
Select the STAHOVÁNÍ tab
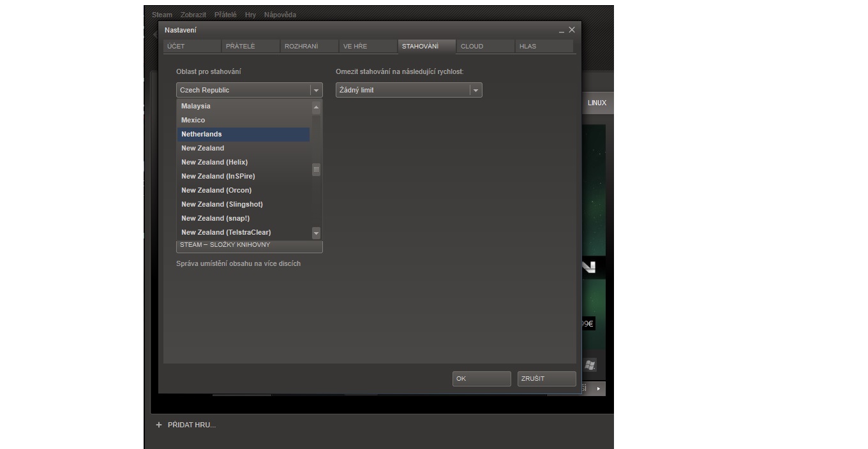[427, 46]
